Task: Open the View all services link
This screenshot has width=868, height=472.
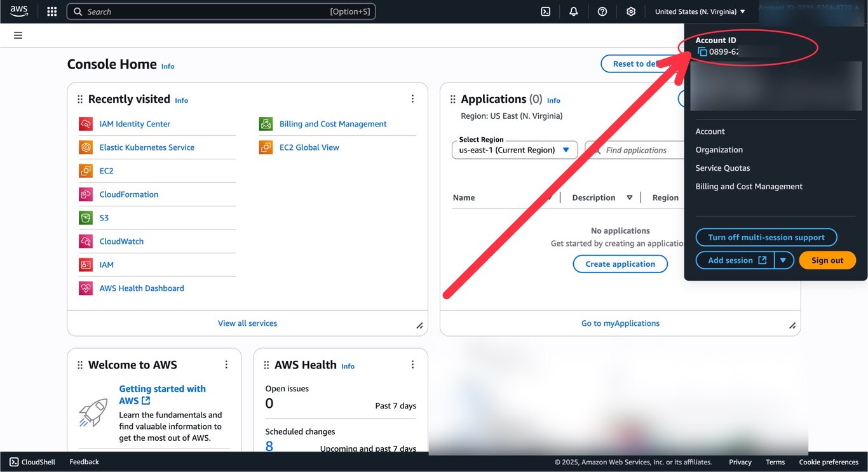Action: tap(247, 323)
